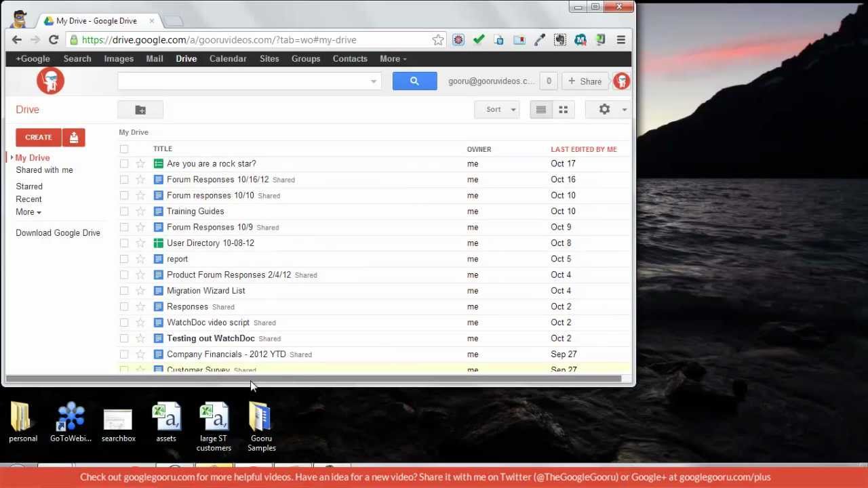868x488 pixels.
Task: Check the Forum Responses 10/16/12 checkbox
Action: 124,180
